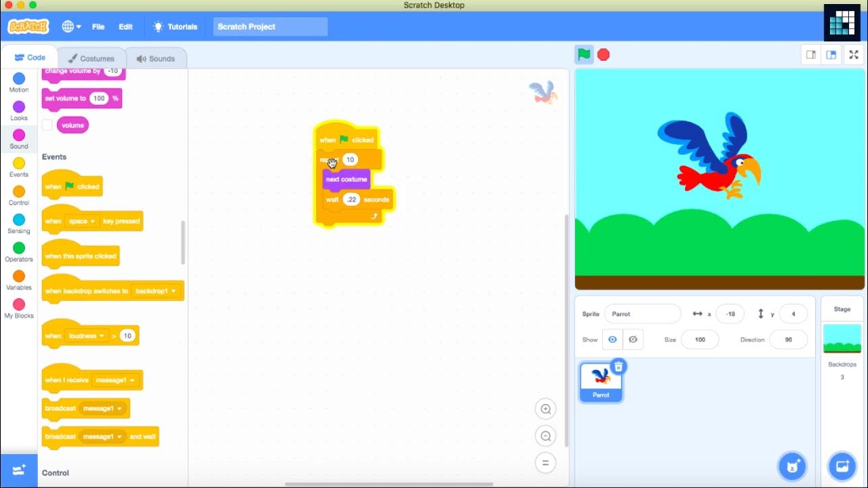Open the File menu
Screen dimensions: 868x488
[98, 26]
